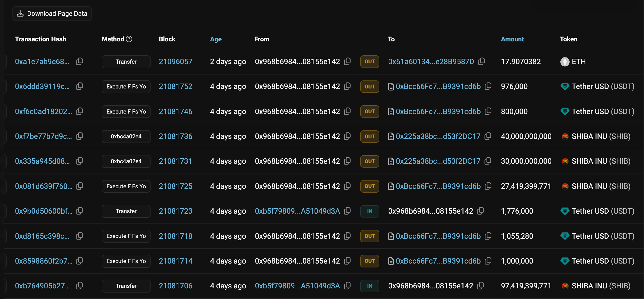Click contract icon beside 976,000 USDT recipient
The width and height of the screenshot is (644, 299).
[391, 87]
